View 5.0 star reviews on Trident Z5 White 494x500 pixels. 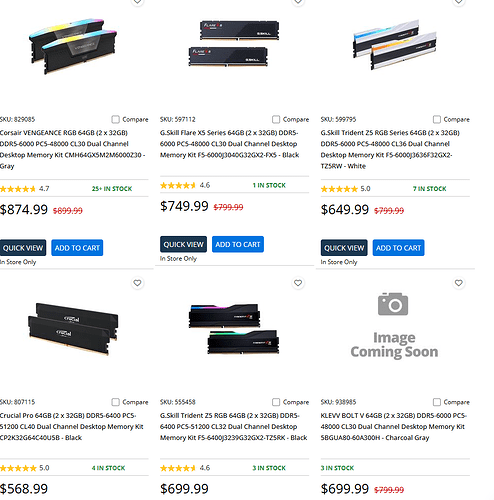coord(345,189)
